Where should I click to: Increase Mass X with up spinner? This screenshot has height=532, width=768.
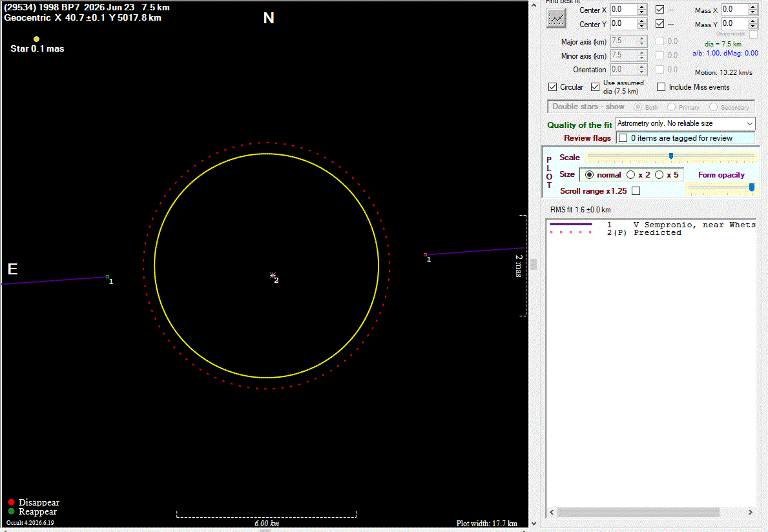[753, 7]
